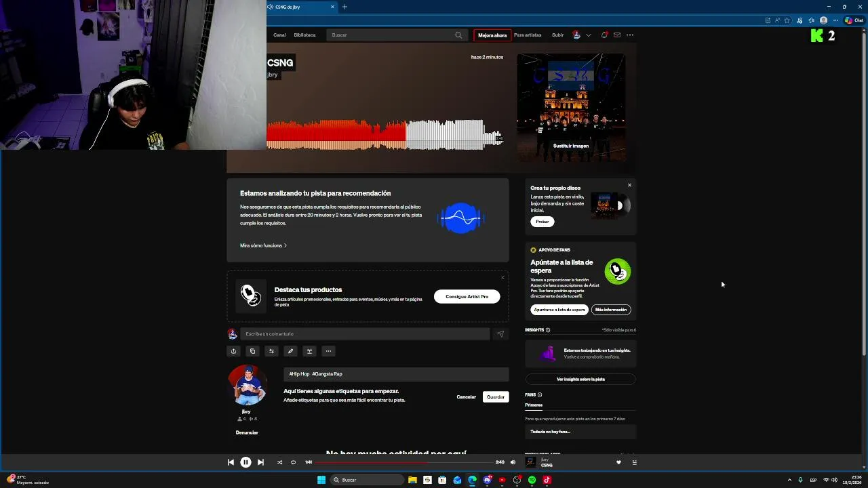Open File Explorer from the taskbar

412,480
